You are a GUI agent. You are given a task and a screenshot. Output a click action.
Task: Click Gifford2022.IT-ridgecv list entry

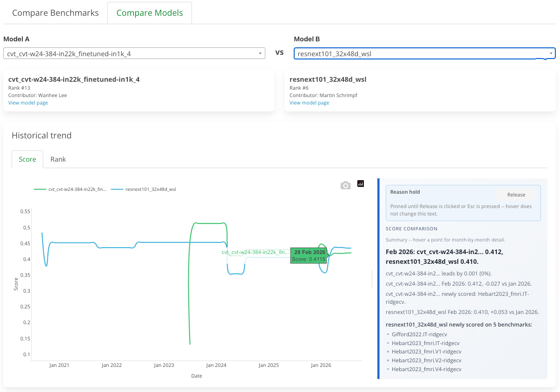coord(419,334)
